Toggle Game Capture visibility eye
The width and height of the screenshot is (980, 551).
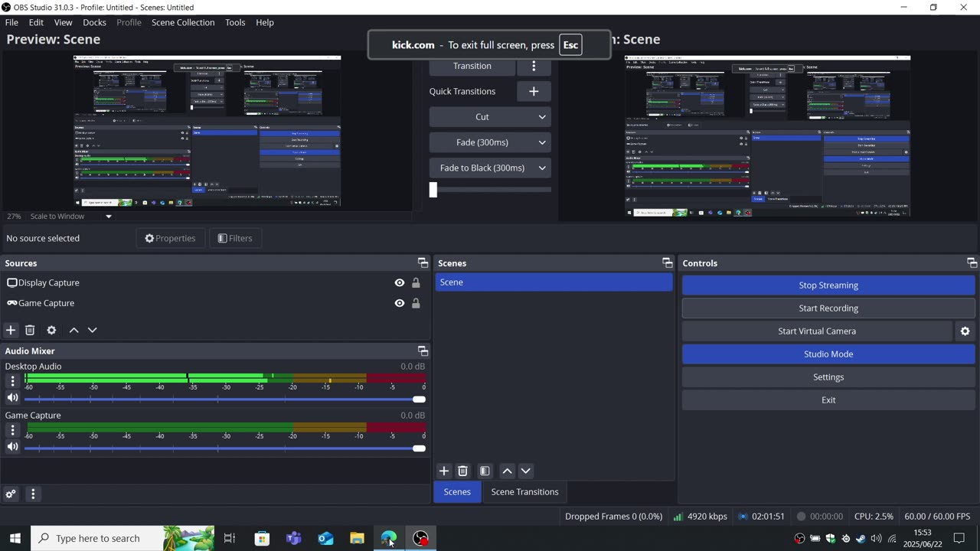[399, 303]
